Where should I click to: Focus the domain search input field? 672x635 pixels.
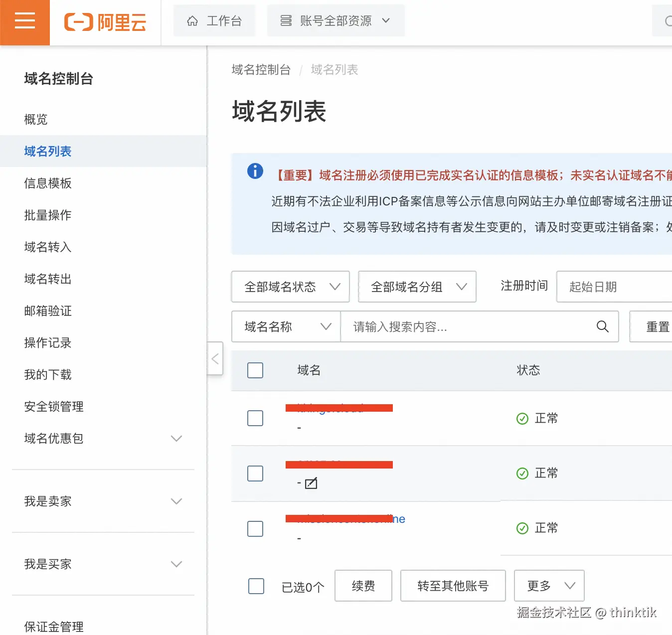tap(469, 326)
